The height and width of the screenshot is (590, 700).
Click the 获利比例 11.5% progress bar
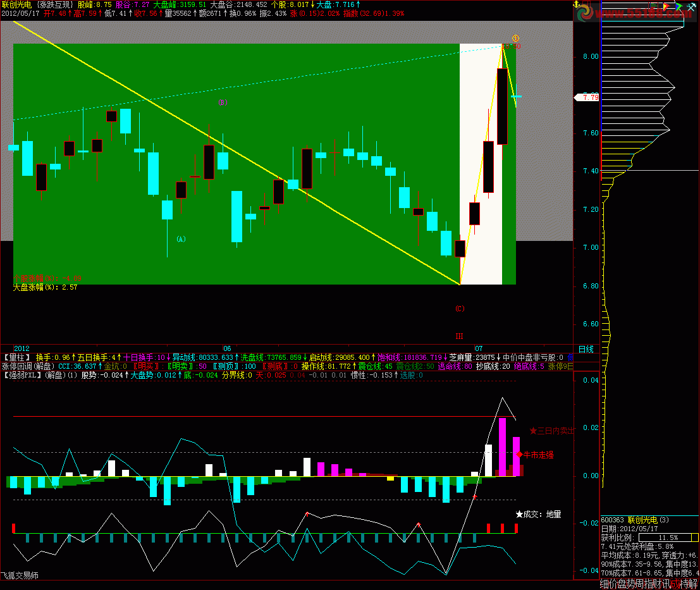pyautogui.click(x=668, y=538)
